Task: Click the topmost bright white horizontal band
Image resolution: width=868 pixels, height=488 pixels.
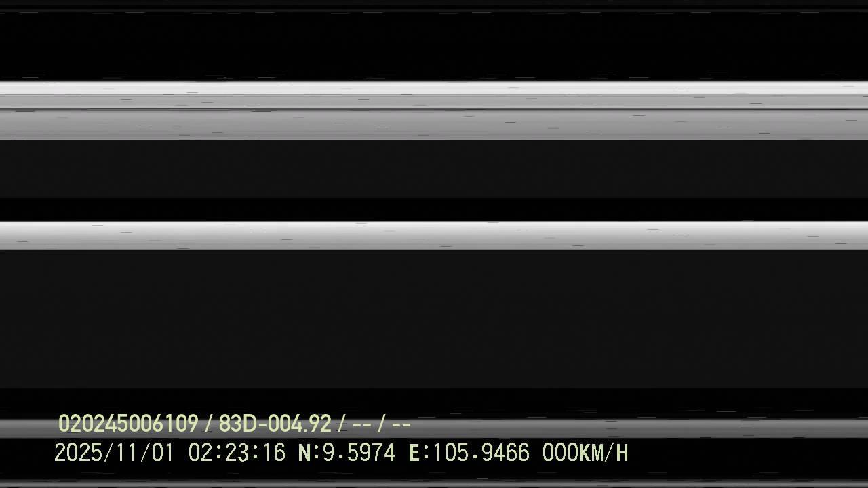Action: pos(434,89)
